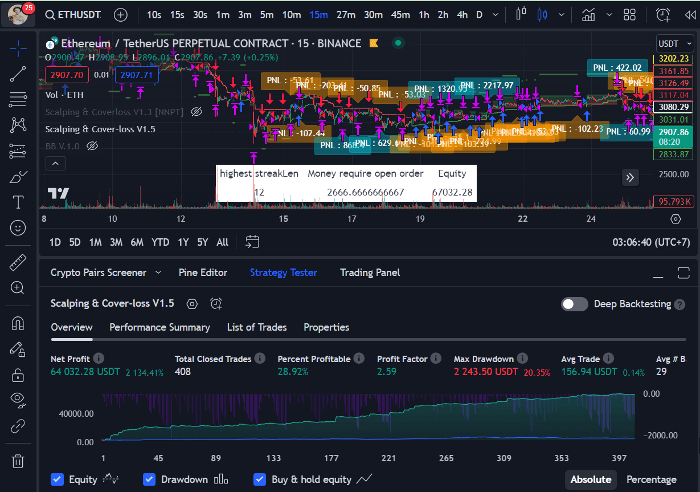This screenshot has height=492, width=700.
Task: Select the trend line drawing tool
Action: click(18, 74)
